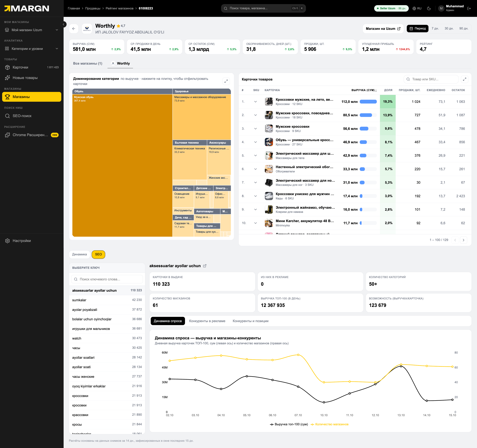Expand row 1 Кроссовки мужские chevron
Viewport: 477px width, 448px height.
coord(256,102)
